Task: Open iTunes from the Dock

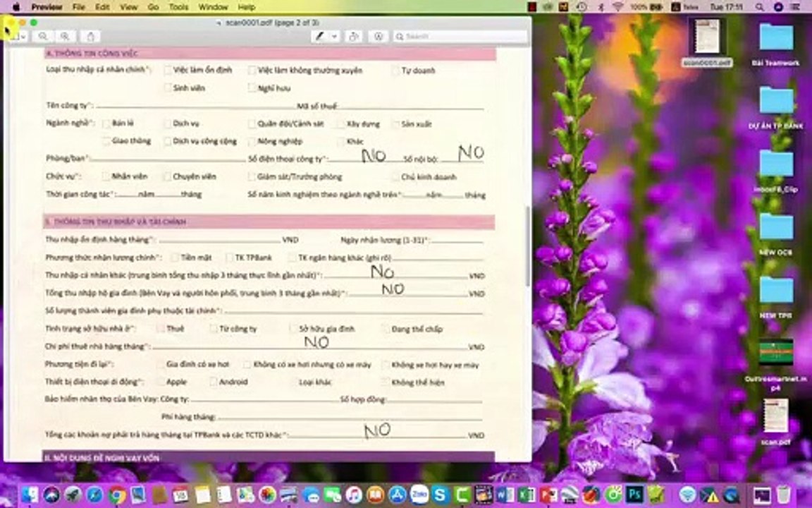Action: pos(354,495)
